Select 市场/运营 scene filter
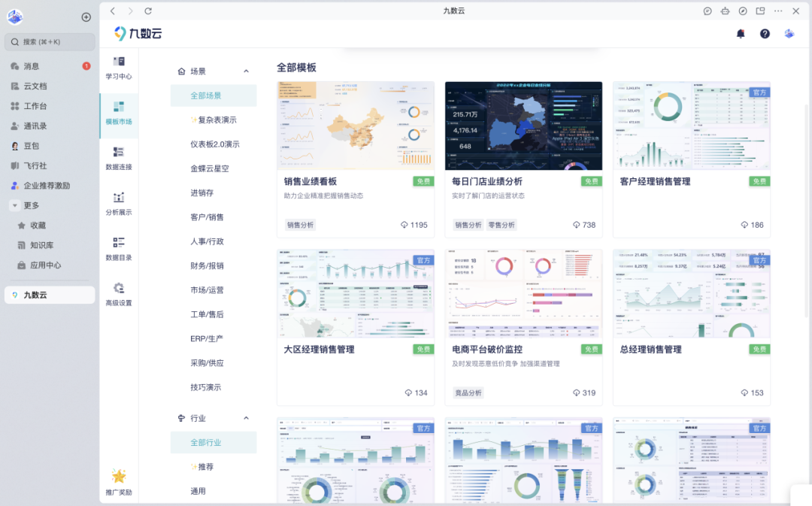The height and width of the screenshot is (506, 812). click(214, 290)
